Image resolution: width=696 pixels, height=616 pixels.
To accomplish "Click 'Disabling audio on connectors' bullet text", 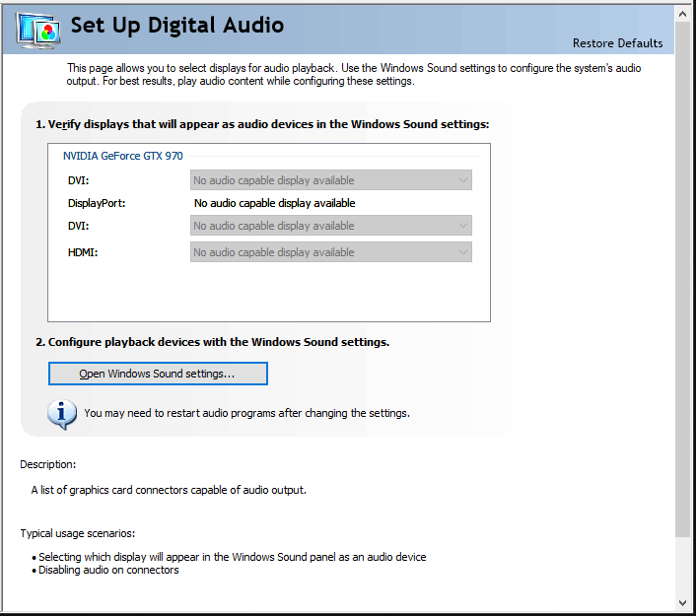I will coord(108,570).
